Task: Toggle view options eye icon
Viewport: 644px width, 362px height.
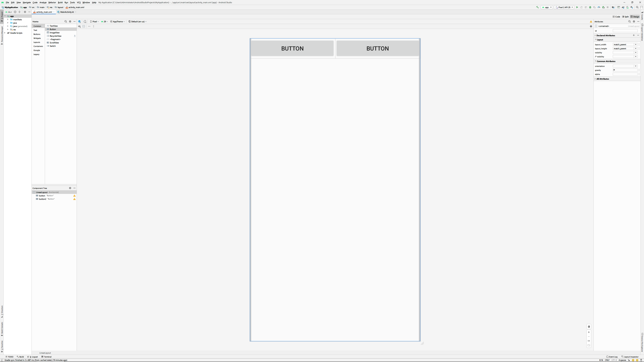Action: 79,26
